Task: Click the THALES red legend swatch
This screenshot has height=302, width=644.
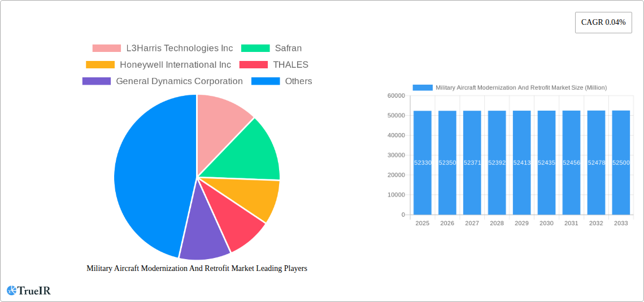Action: click(254, 64)
